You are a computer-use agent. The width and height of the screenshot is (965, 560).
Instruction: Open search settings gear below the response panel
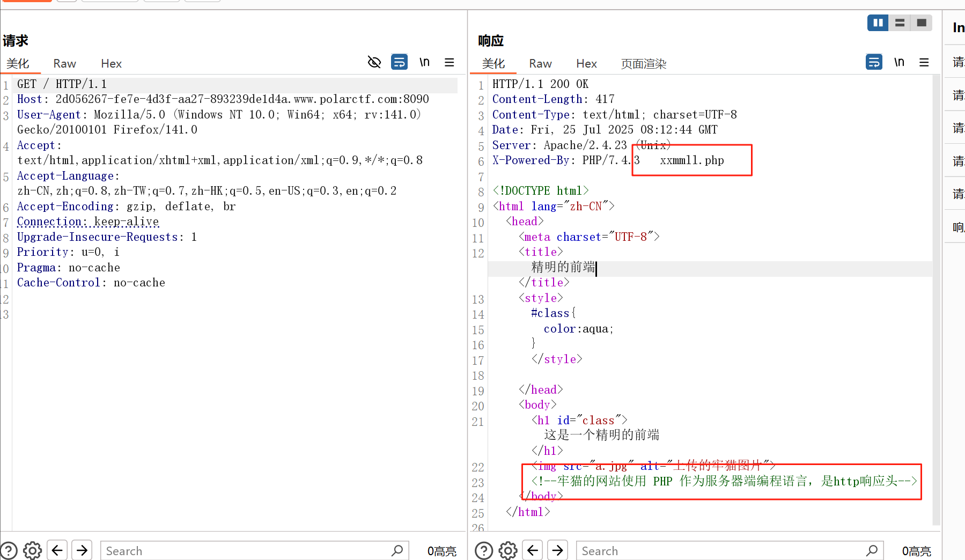(x=508, y=550)
